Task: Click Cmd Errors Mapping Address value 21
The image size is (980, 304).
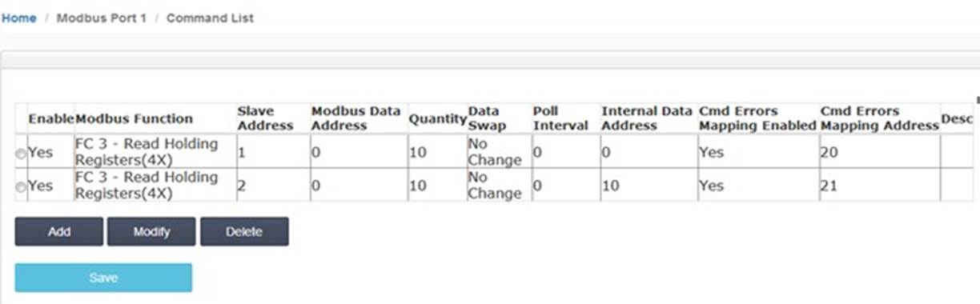Action: (829, 186)
